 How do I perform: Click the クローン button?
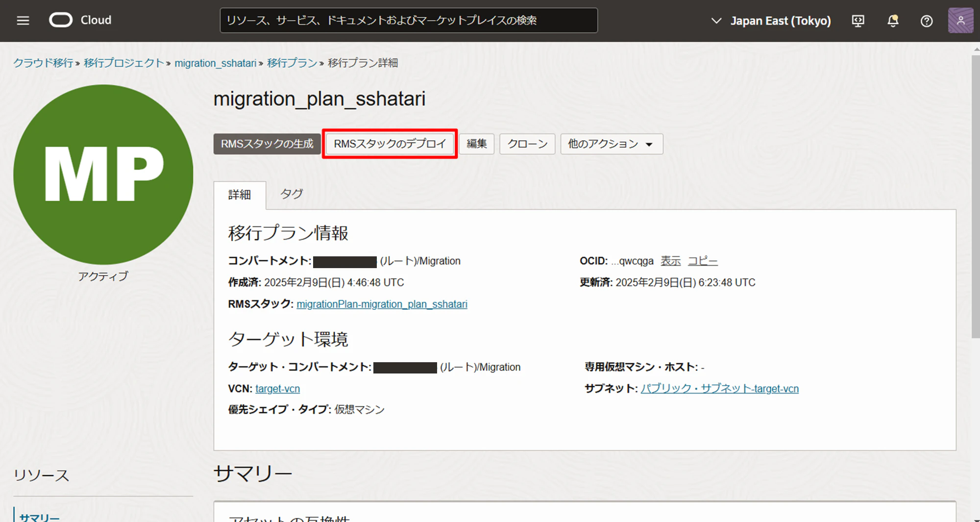click(527, 144)
